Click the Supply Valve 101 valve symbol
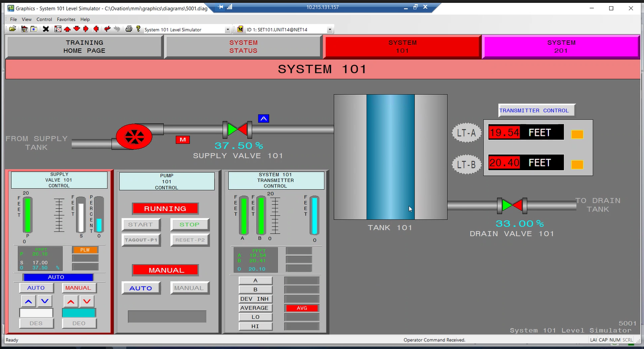The height and width of the screenshot is (349, 644). pos(237,129)
